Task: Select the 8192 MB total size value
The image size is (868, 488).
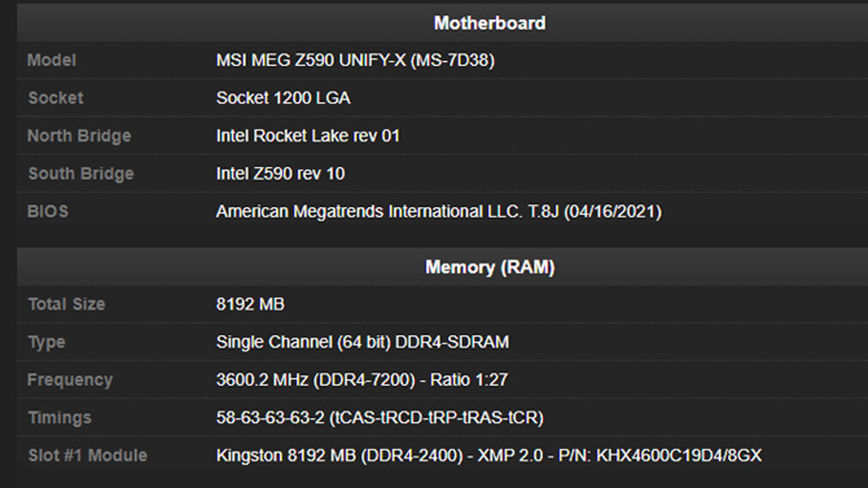Action: [x=250, y=304]
